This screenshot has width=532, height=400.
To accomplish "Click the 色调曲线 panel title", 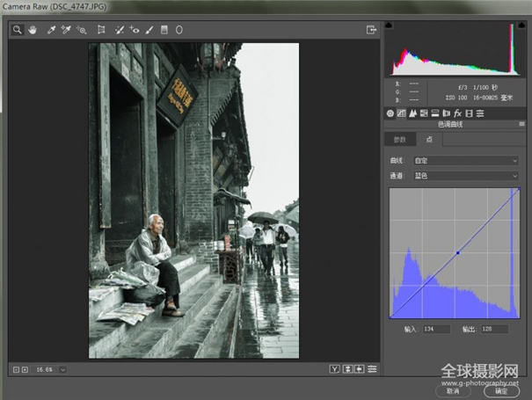I will pyautogui.click(x=450, y=124).
